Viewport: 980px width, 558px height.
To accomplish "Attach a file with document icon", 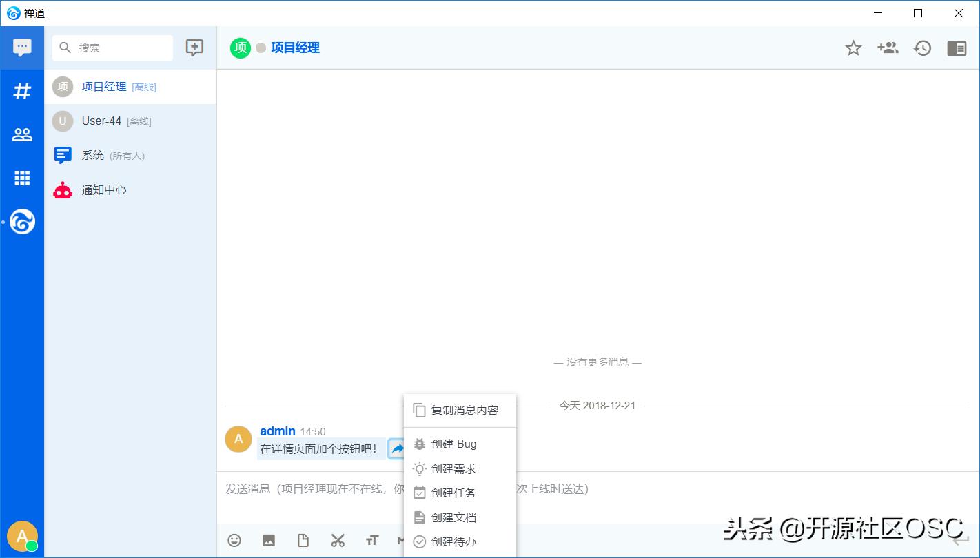I will pos(303,541).
